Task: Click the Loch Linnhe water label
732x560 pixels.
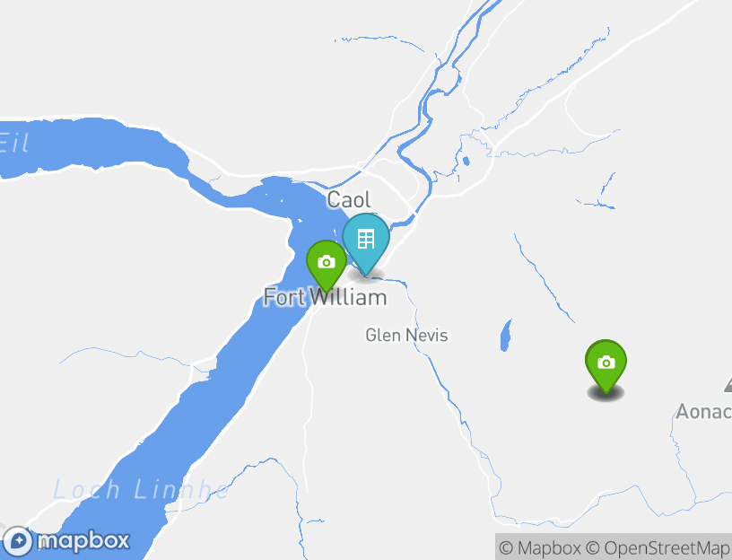Action: (x=141, y=490)
